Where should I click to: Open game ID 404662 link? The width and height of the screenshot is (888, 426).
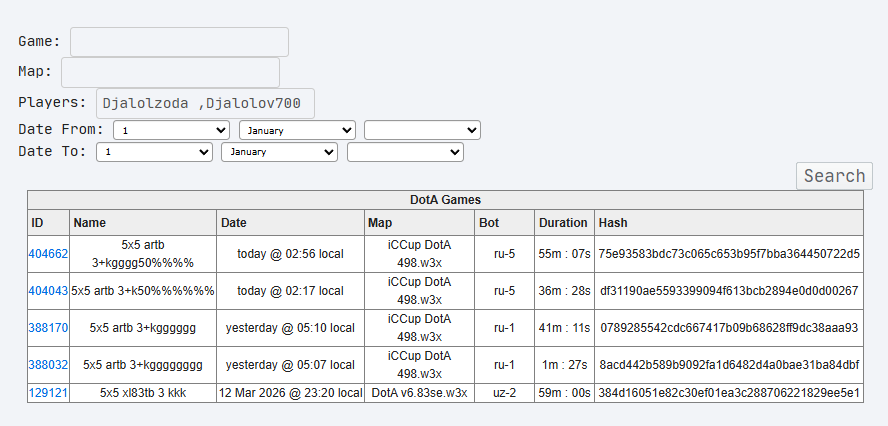[48, 254]
